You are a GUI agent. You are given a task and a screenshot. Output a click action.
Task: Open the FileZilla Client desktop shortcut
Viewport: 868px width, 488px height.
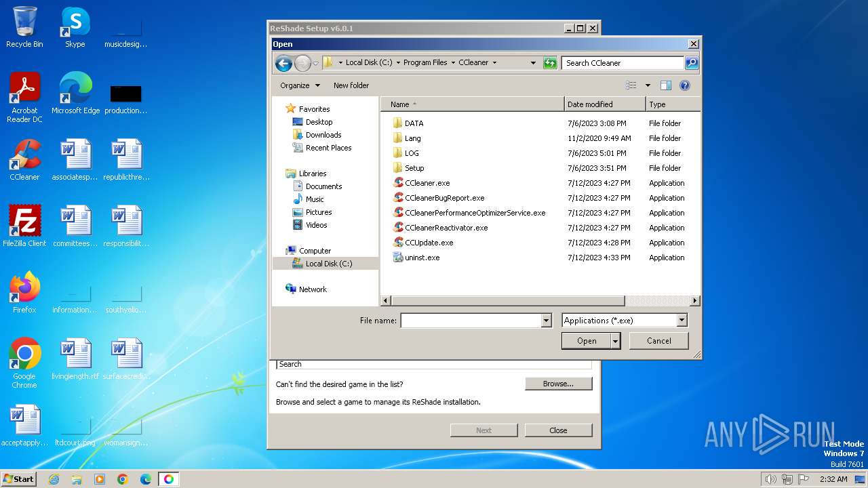24,226
